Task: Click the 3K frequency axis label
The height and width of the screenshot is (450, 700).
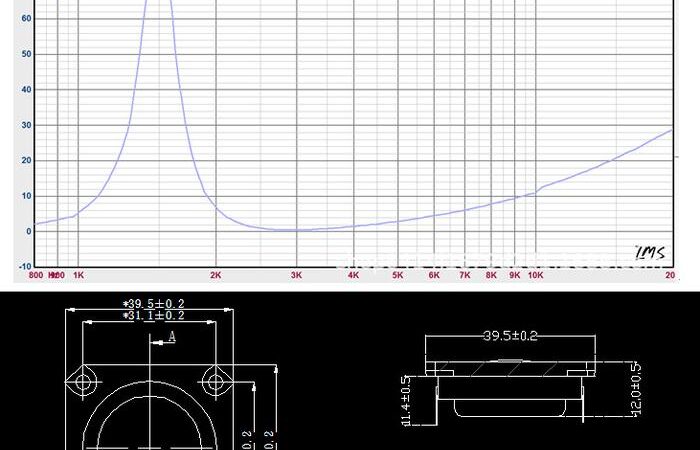Action: (x=296, y=274)
